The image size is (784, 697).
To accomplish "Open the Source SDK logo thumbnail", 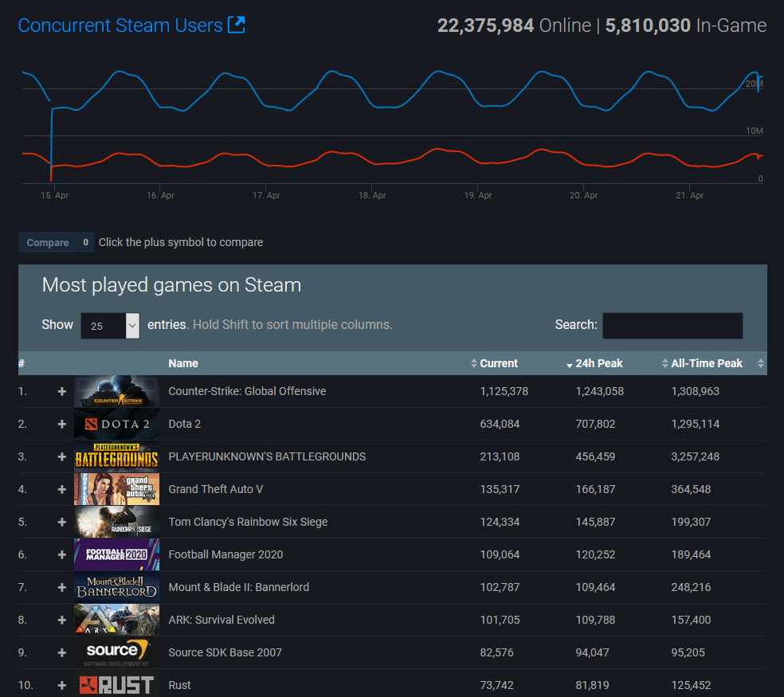I will point(116,652).
